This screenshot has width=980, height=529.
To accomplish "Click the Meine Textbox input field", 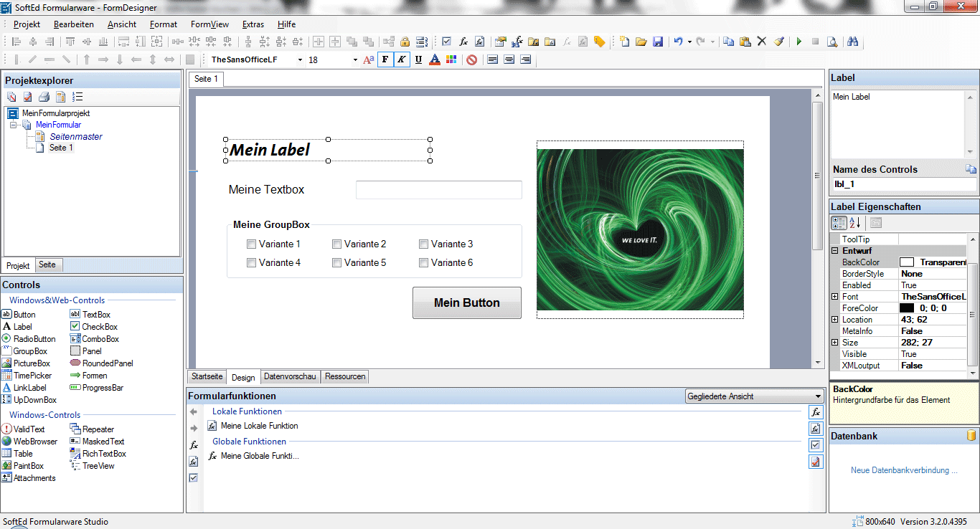I will (x=439, y=190).
